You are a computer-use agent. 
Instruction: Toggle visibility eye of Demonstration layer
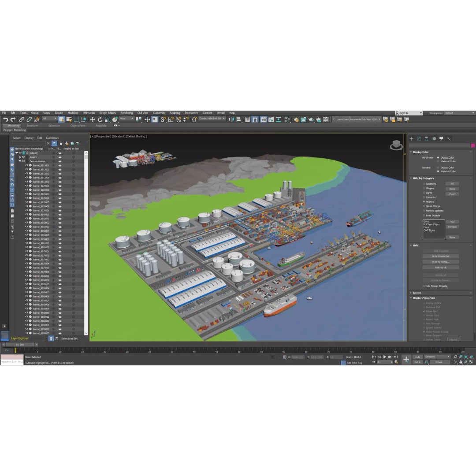[x=23, y=161]
